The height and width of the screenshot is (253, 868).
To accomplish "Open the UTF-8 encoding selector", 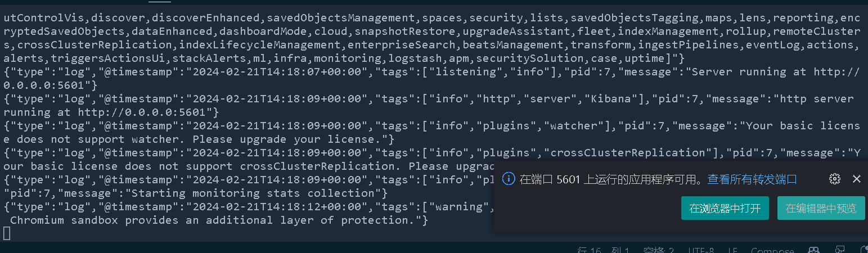I will (700, 250).
